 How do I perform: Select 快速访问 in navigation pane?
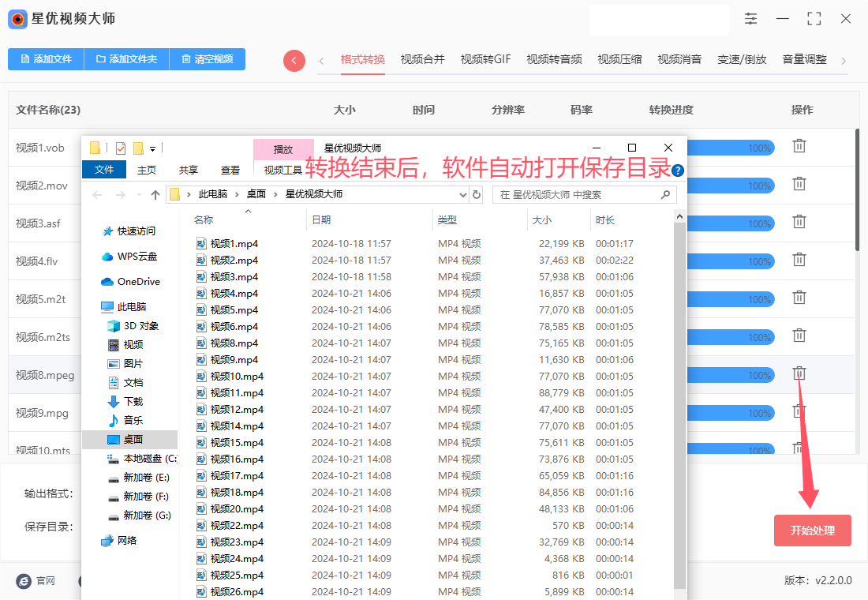click(129, 231)
